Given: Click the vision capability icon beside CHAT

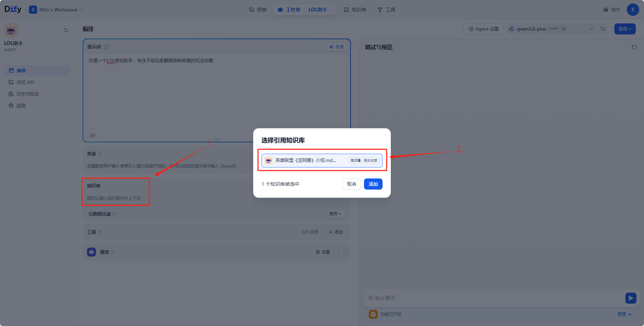Looking at the screenshot, I should tap(563, 29).
